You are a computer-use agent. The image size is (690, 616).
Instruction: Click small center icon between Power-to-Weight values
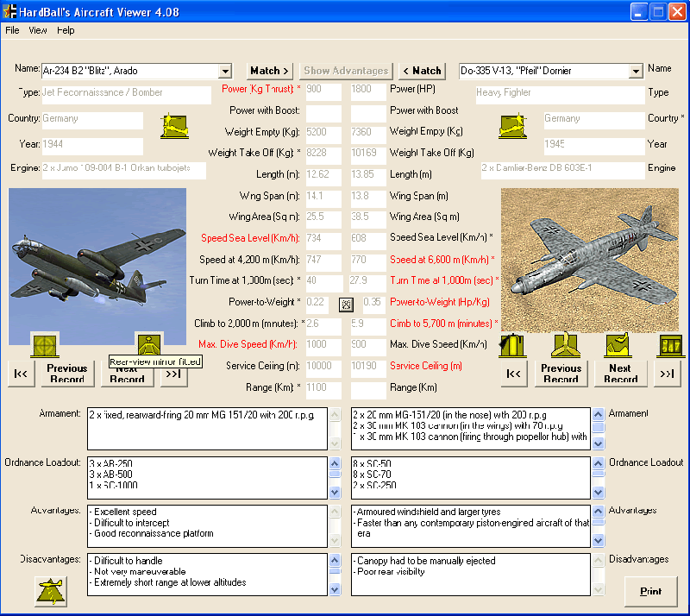(x=345, y=304)
